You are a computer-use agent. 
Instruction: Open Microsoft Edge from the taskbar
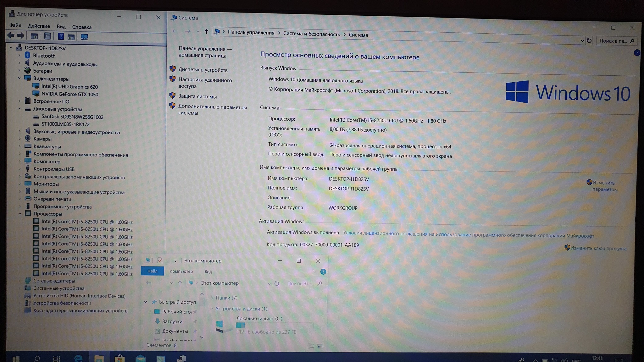pos(78,358)
